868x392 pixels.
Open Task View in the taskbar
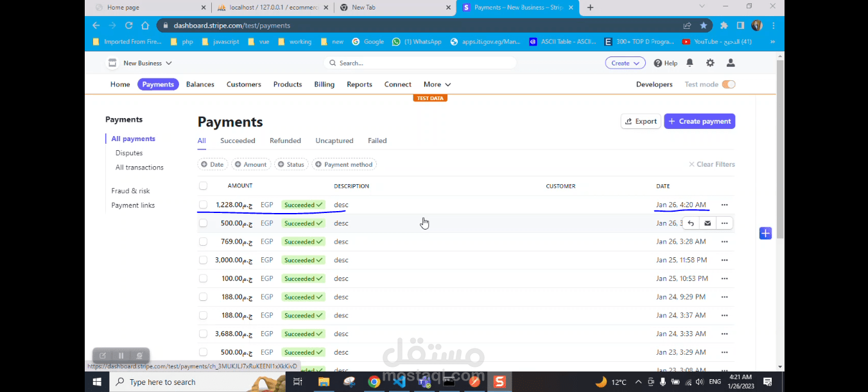pos(298,382)
